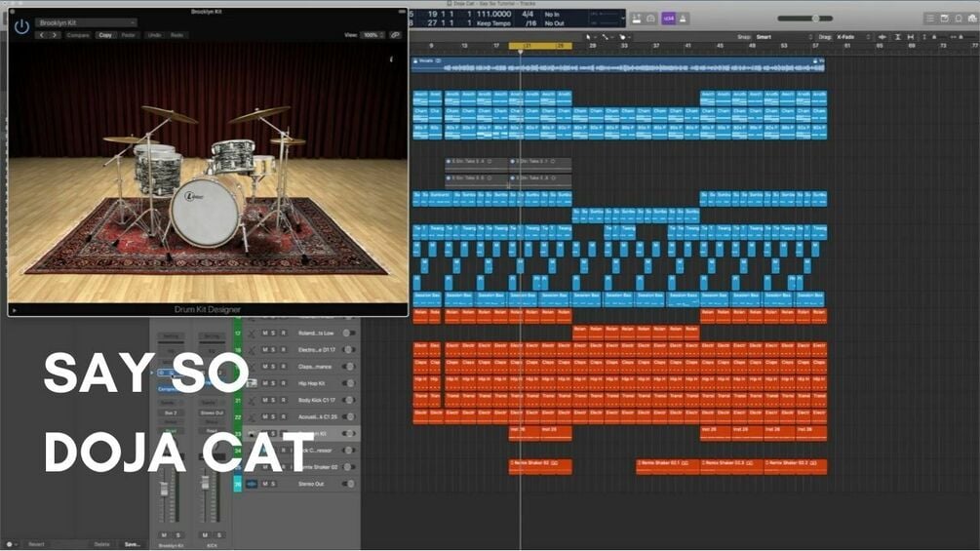This screenshot has height=551, width=980.
Task: Click Compare in plugin header
Action: [78, 36]
